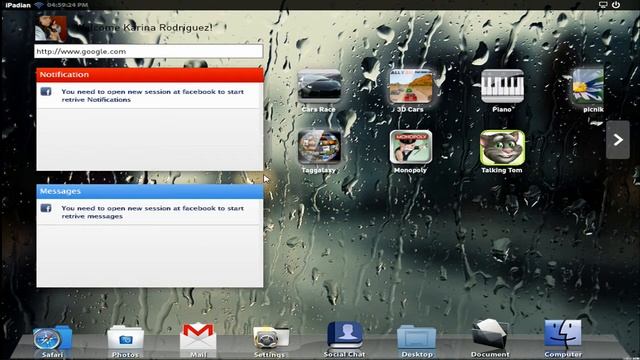Viewport: 640px width, 360px height.
Task: Click the Messages panel header
Action: point(150,191)
